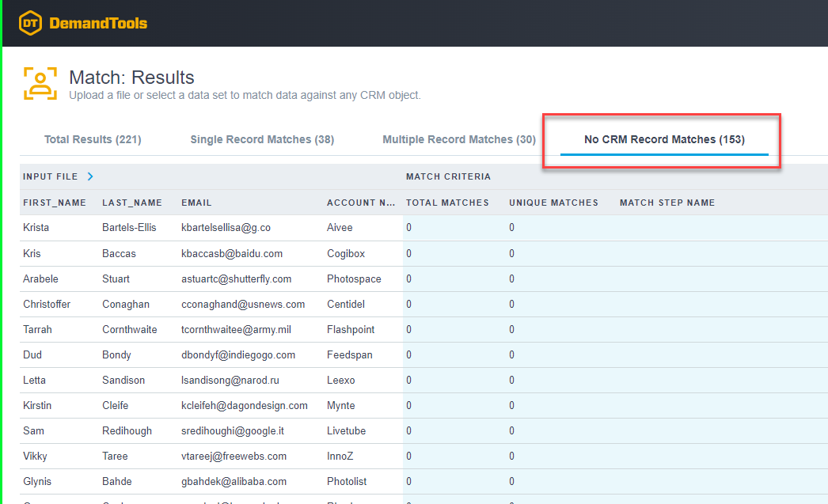Screen dimensions: 828x504
Task: Expand the INPUT FILE chevron arrow
Action: 90,176
